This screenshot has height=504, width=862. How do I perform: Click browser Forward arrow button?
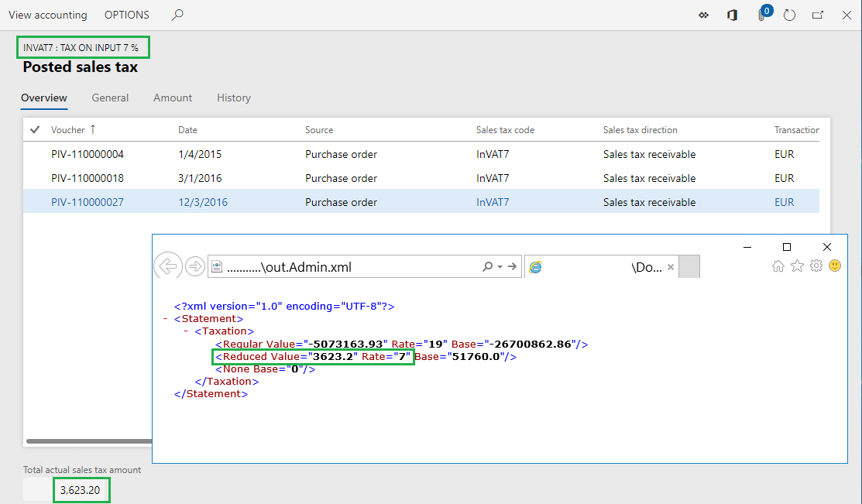tap(194, 266)
